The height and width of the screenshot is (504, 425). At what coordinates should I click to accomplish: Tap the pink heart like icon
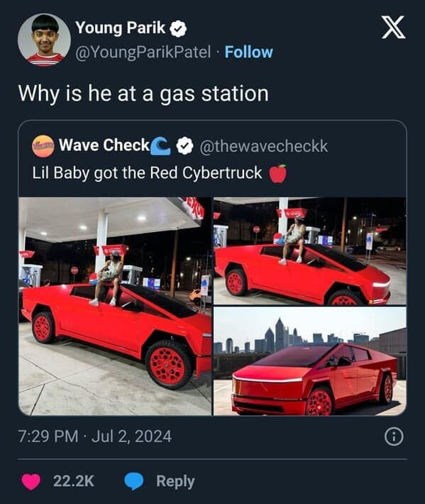point(31,481)
